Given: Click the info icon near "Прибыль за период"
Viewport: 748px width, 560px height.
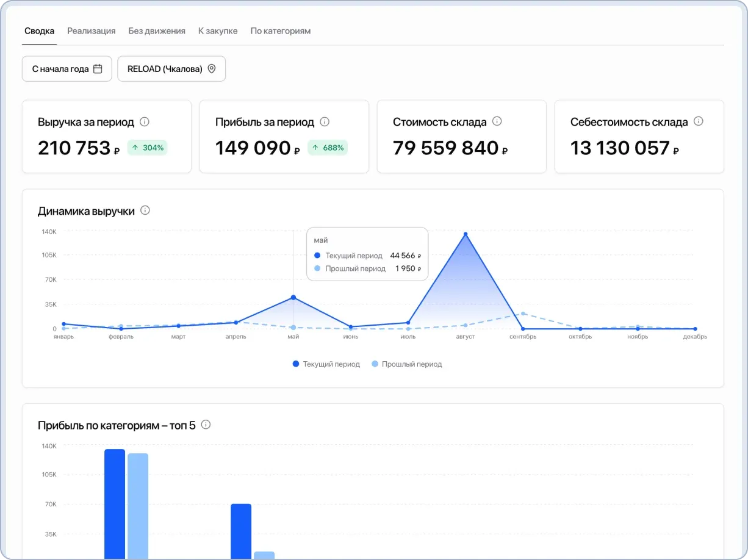Looking at the screenshot, I should [x=325, y=121].
